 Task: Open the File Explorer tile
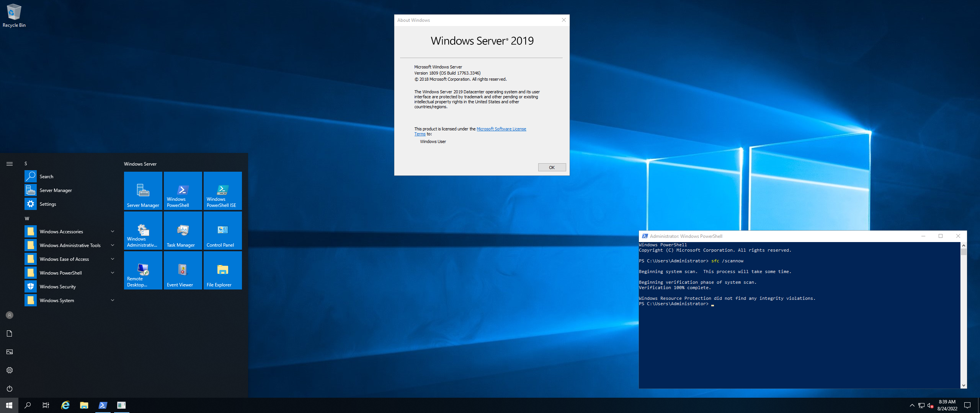tap(223, 270)
